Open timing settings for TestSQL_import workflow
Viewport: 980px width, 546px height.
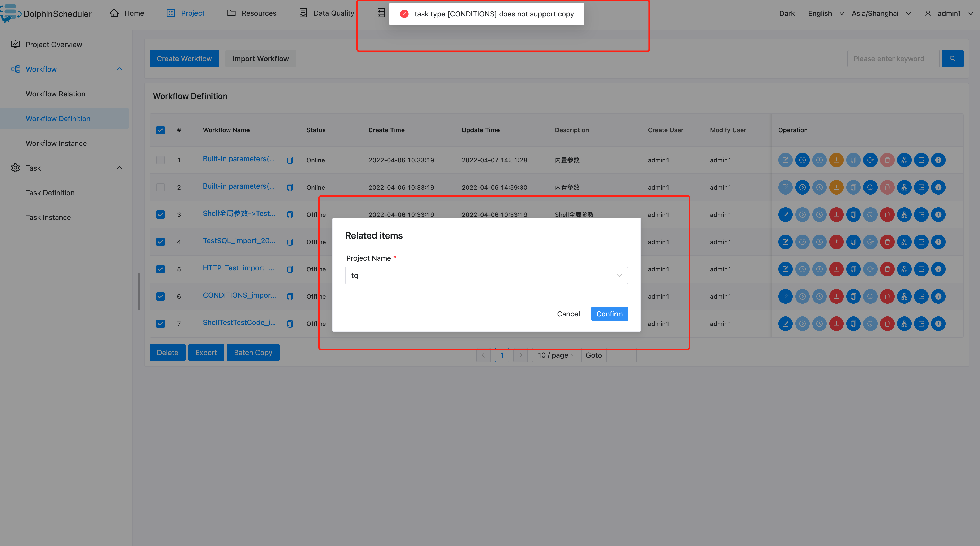819,242
